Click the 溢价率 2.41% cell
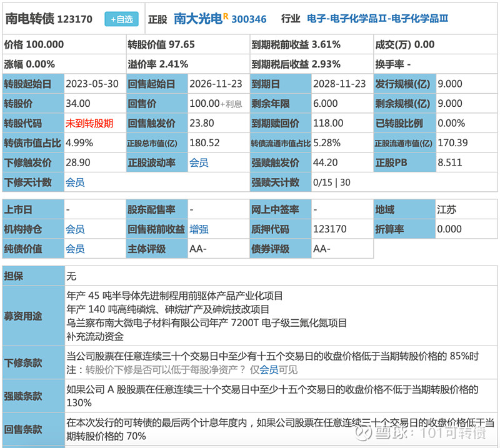 tap(188, 64)
